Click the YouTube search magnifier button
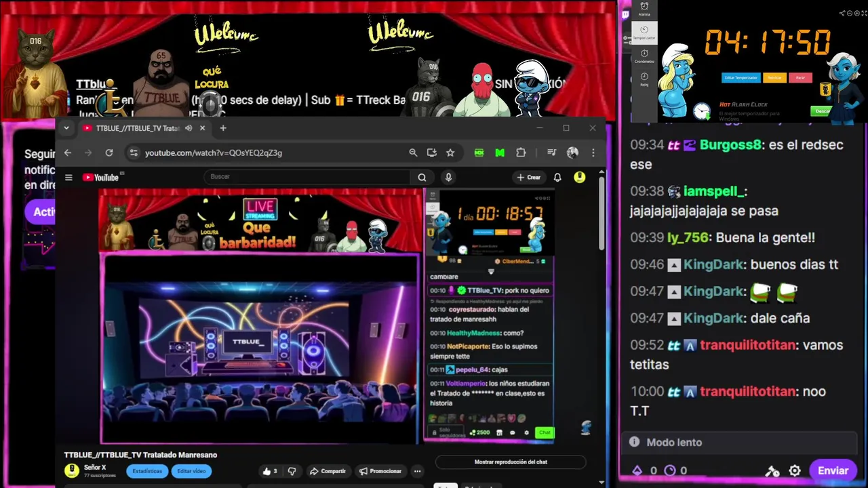 tap(422, 178)
